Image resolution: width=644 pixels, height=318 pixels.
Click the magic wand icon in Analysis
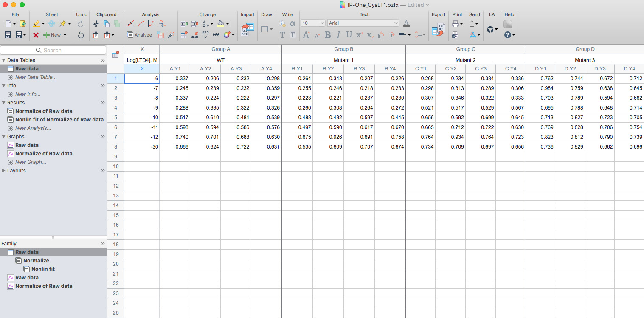tap(171, 35)
